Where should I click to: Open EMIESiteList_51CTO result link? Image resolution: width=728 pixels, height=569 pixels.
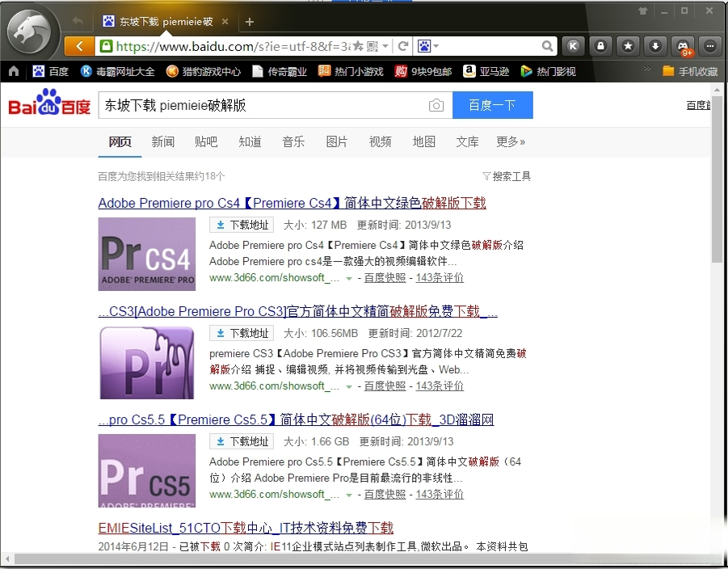point(246,528)
